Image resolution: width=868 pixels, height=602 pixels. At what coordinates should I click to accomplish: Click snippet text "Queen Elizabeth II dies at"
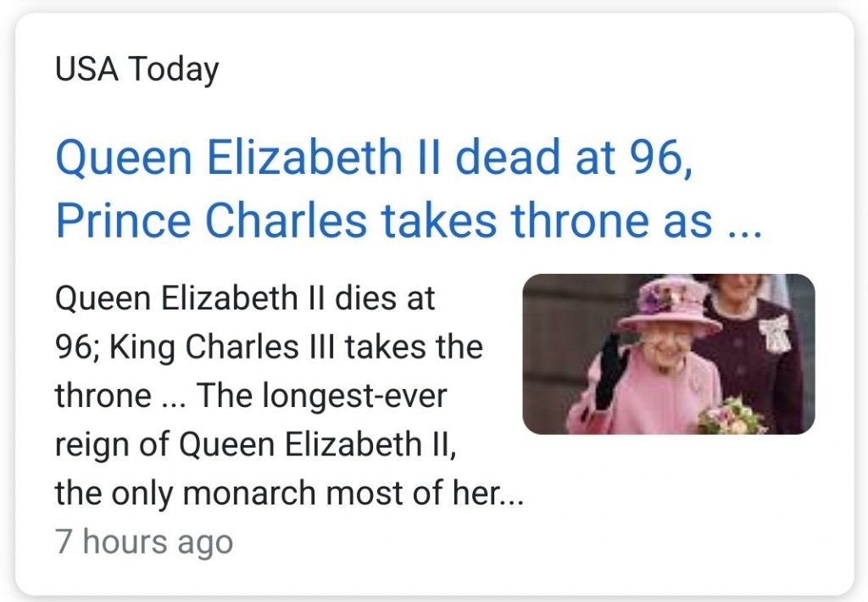(245, 298)
